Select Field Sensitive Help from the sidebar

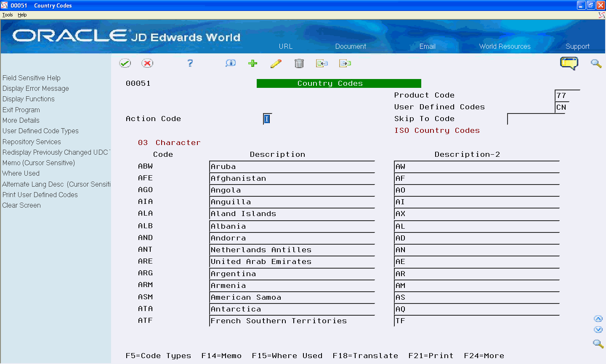click(31, 78)
